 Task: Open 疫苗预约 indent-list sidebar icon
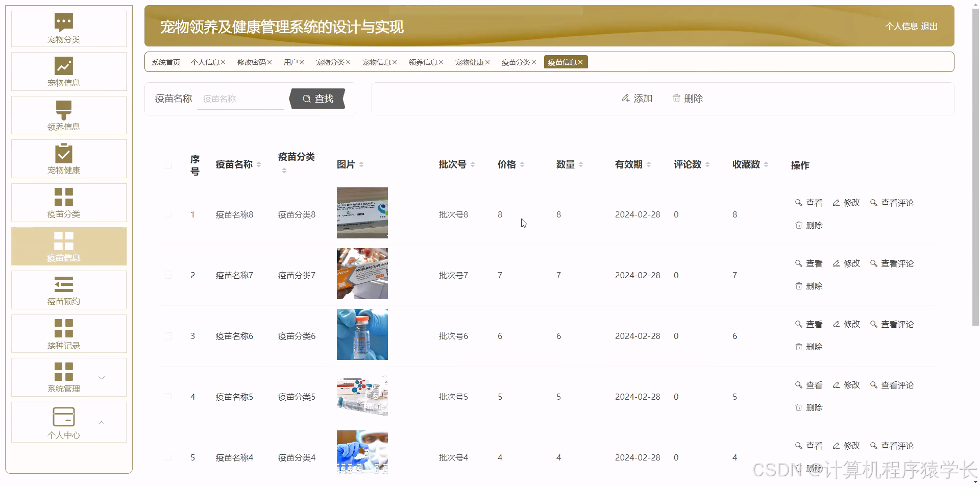click(x=64, y=284)
